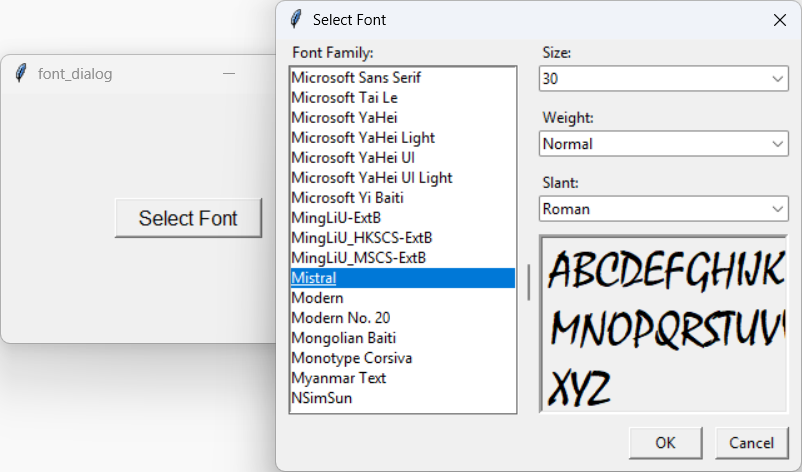Choose Myanmar Text font
The image size is (802, 472).
403,378
